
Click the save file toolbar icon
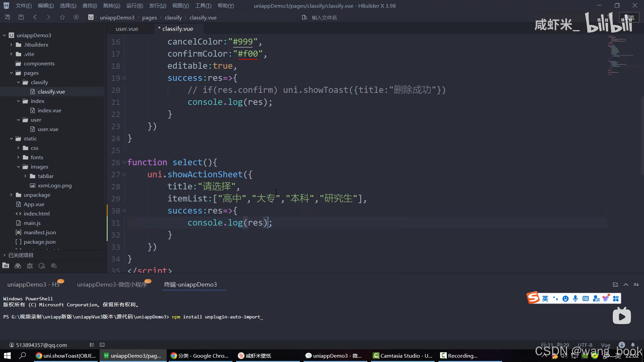(21, 17)
